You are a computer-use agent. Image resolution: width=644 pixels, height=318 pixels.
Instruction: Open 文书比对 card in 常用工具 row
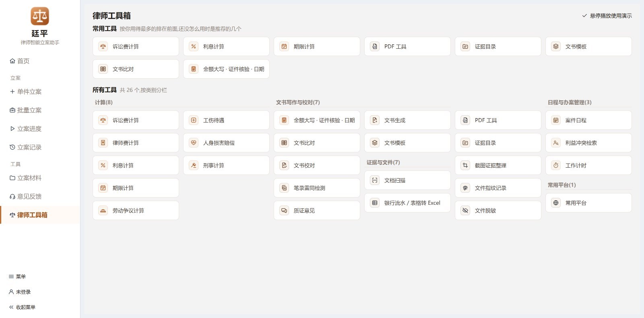pyautogui.click(x=136, y=69)
